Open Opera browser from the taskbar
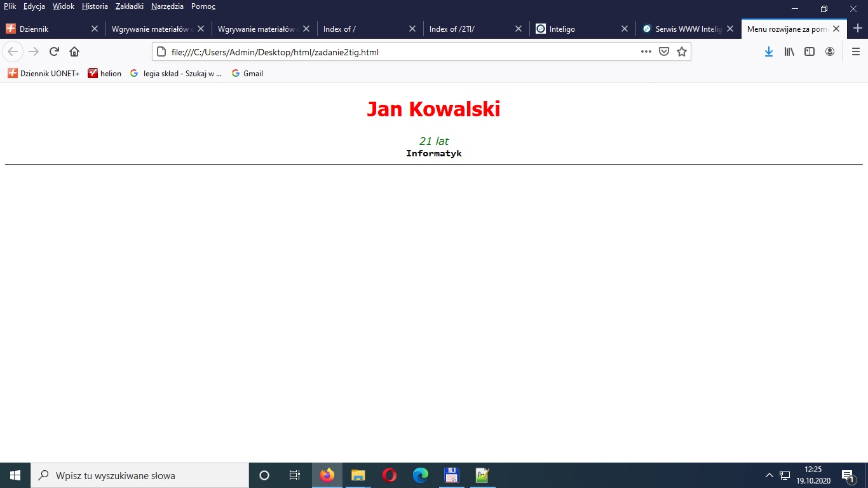Viewport: 868px width, 488px height. (390, 475)
